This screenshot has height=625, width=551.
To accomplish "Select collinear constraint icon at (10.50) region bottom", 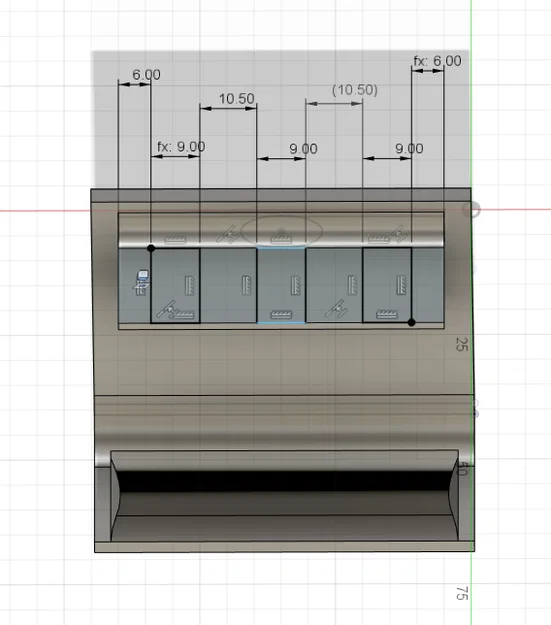I will [x=337, y=309].
